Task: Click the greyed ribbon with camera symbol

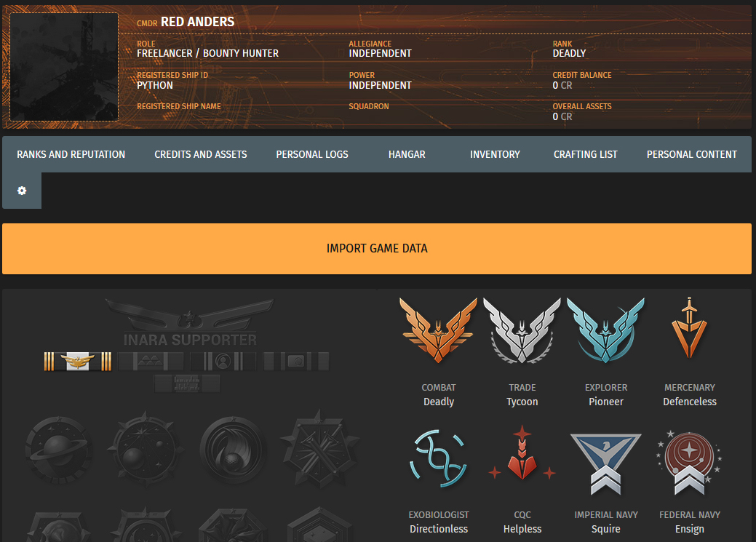Action: click(295, 361)
